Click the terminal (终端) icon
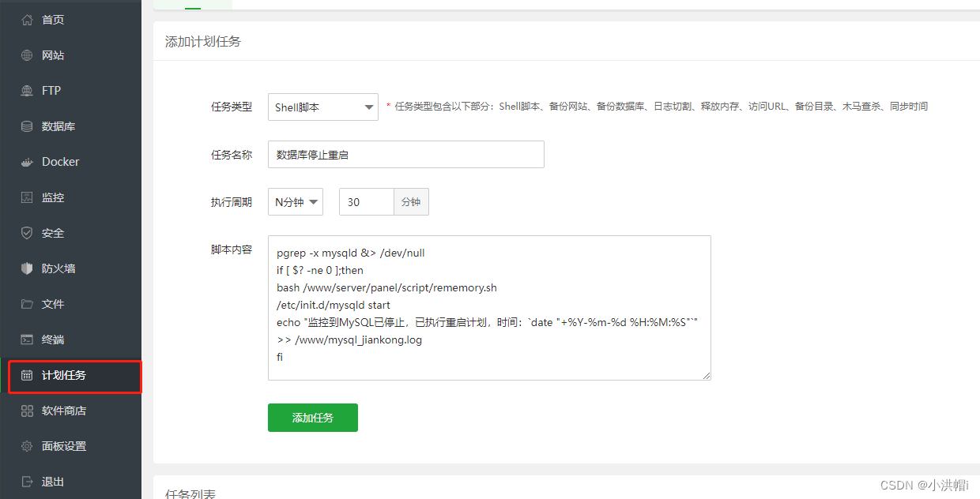 [x=27, y=340]
